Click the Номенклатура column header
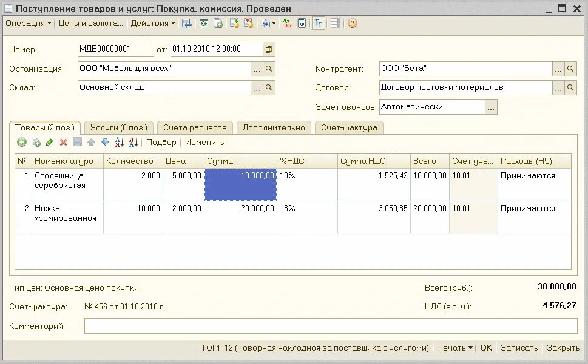 [67, 161]
